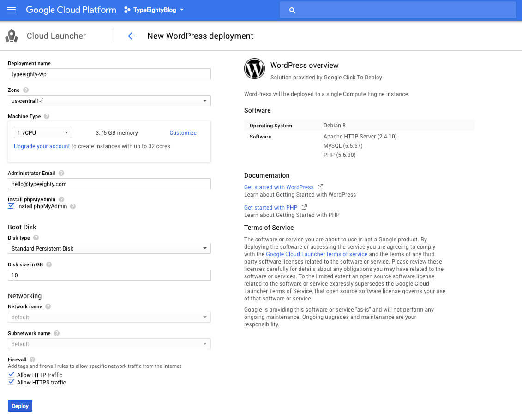Click the Documentation heading

pyautogui.click(x=267, y=175)
